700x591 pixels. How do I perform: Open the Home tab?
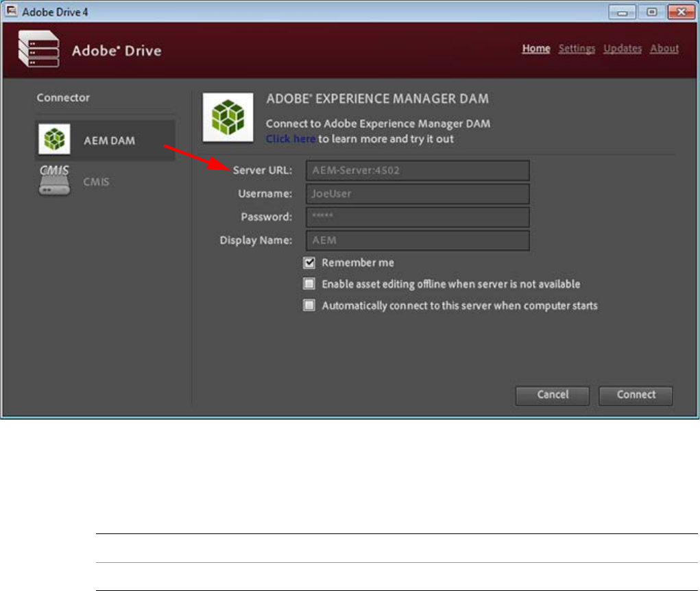pos(535,48)
